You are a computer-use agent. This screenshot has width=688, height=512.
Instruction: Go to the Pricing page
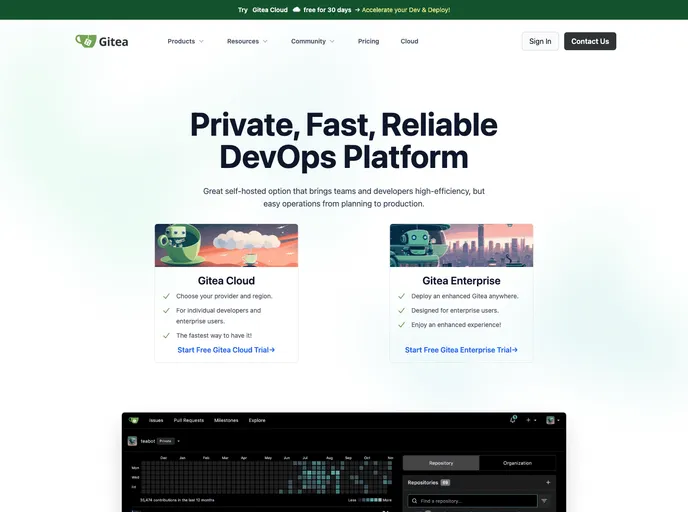click(368, 41)
